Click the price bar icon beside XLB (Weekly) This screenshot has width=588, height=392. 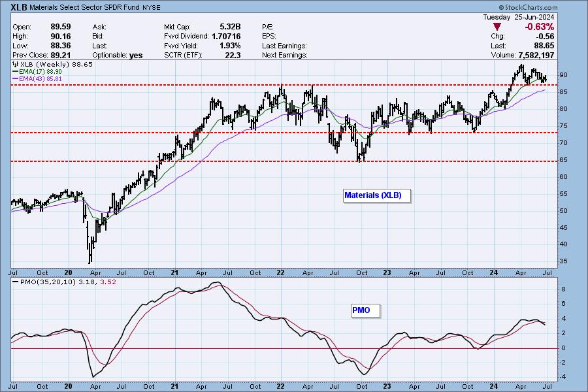tap(16, 64)
